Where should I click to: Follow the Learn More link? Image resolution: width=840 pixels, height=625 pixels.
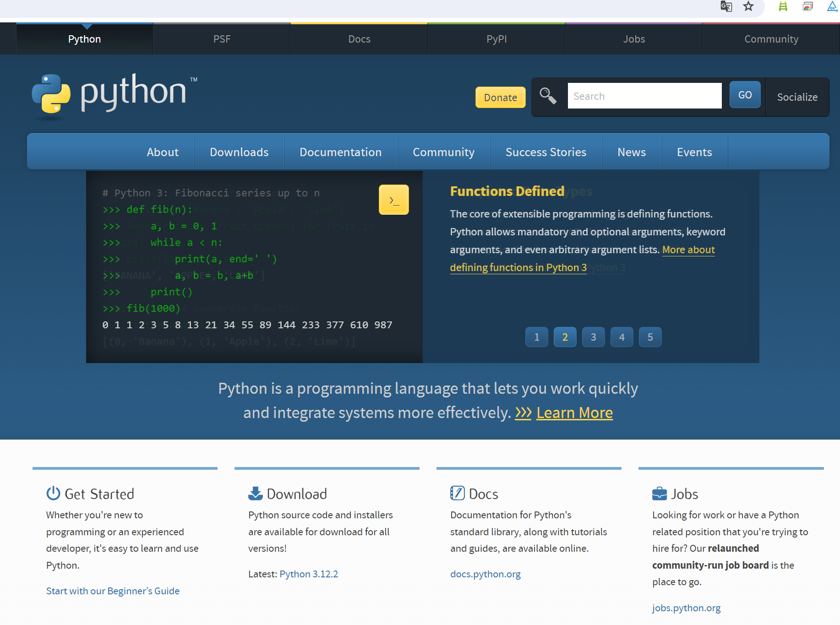pos(574,413)
